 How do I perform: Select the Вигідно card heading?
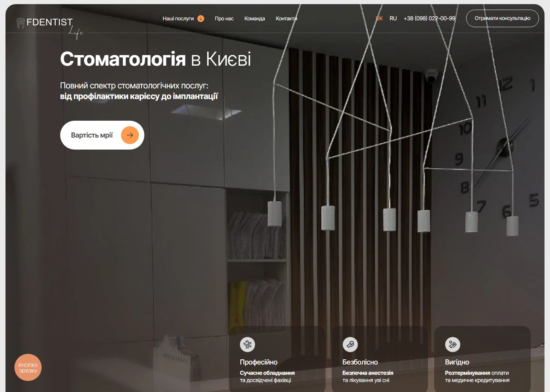(457, 362)
